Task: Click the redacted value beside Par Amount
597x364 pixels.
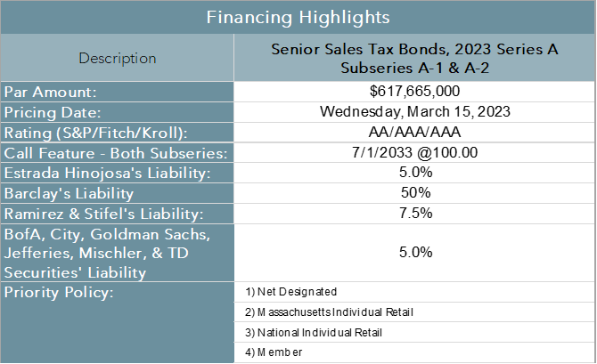Action: [414, 92]
